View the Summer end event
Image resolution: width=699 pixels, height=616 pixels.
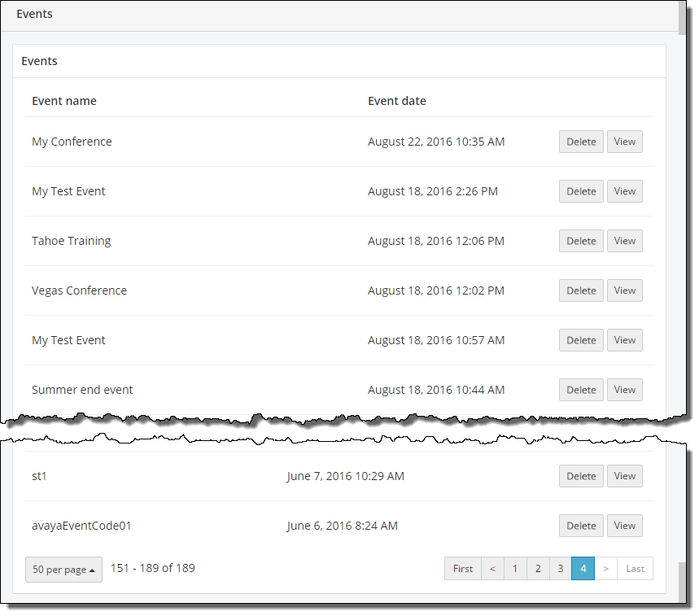tap(624, 390)
